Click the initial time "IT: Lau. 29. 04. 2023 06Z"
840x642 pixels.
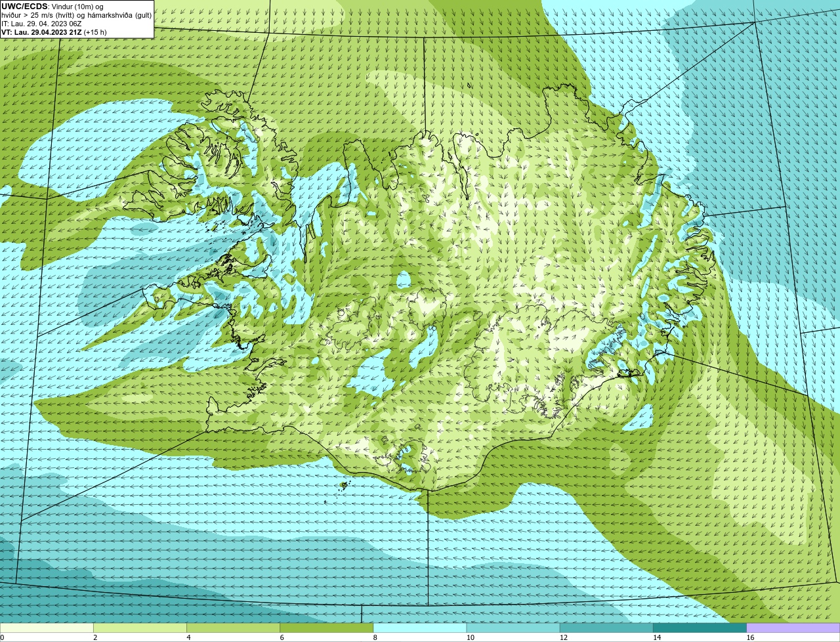pyautogui.click(x=41, y=24)
